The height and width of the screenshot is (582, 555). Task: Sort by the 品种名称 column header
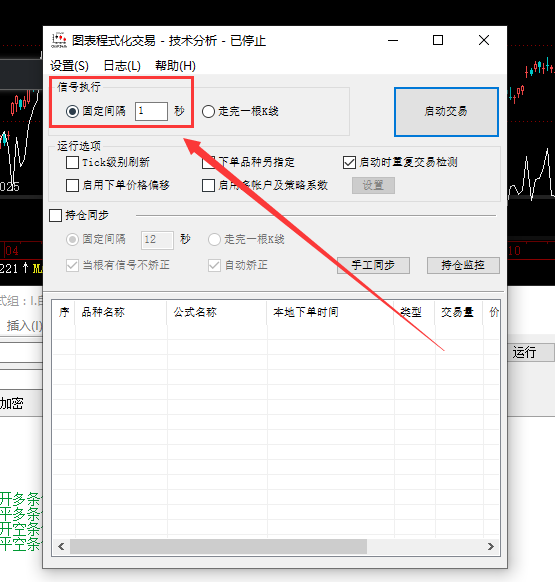click(121, 313)
